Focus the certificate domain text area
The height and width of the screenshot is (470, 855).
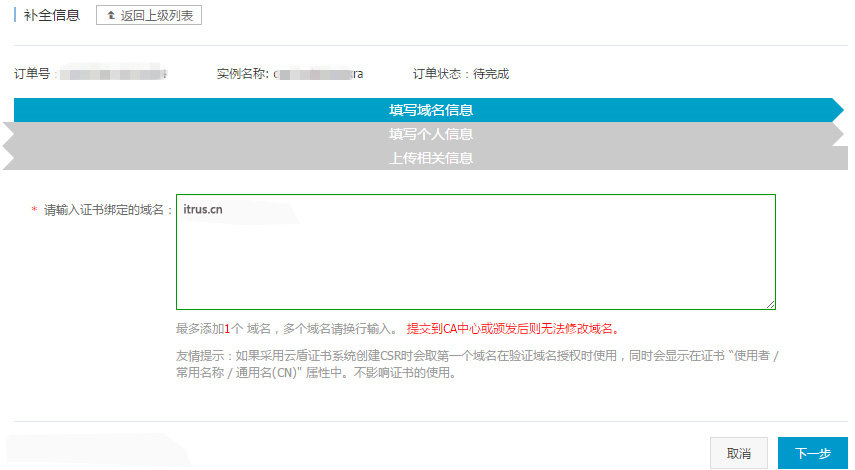tap(475, 260)
